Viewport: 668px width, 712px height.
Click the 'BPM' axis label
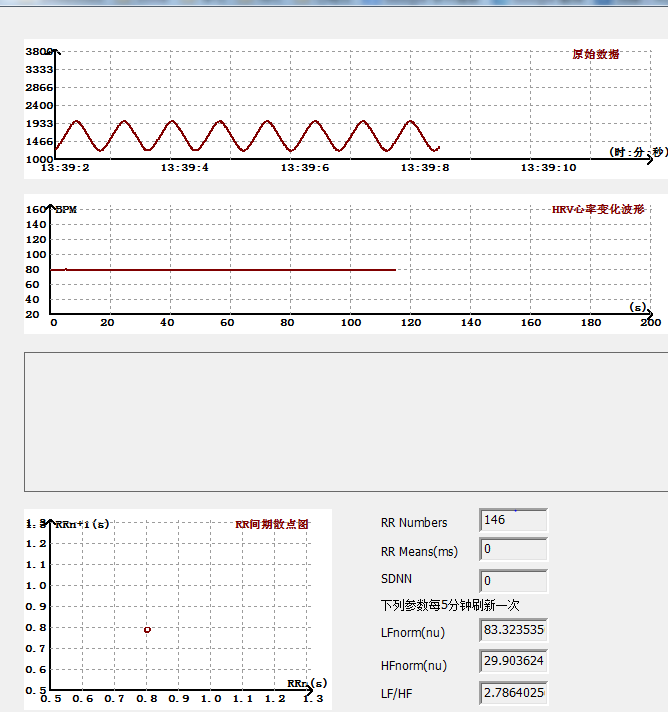pos(66,210)
